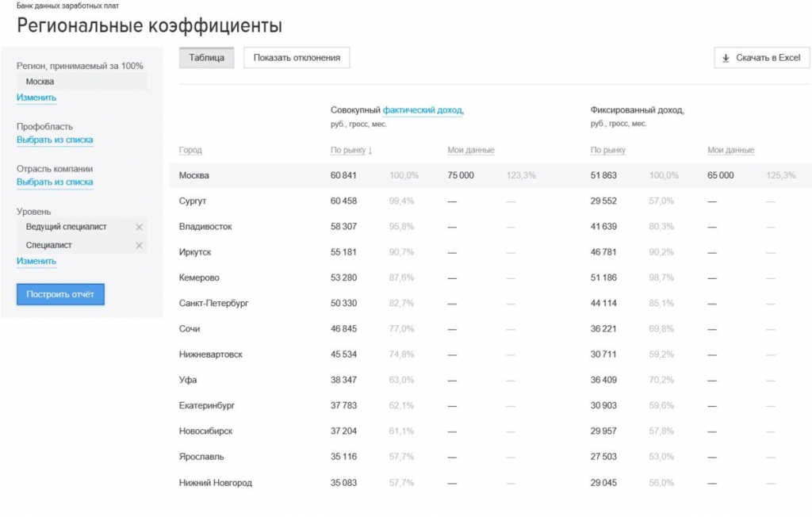This screenshot has width=812, height=517.
Task: Open the Показать отклонения view
Action: tap(297, 58)
